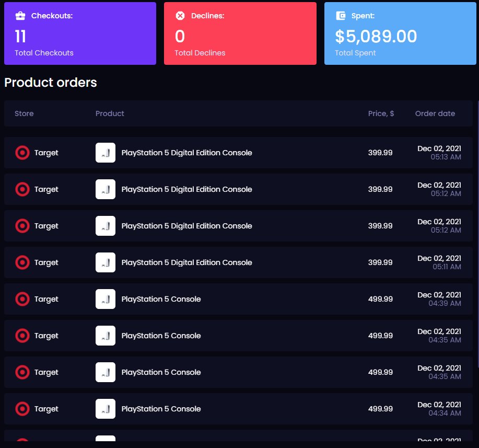
Task: Click the Checkouts briefcase icon
Action: click(20, 16)
